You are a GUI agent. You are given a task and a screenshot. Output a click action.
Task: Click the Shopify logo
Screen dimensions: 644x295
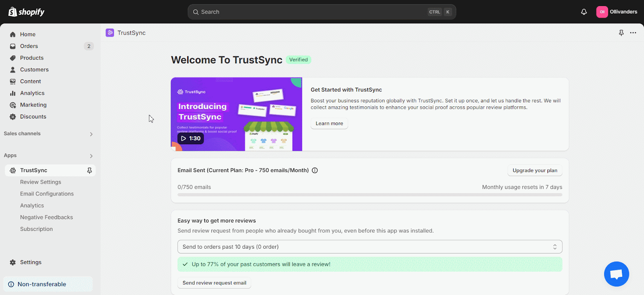pos(27,12)
